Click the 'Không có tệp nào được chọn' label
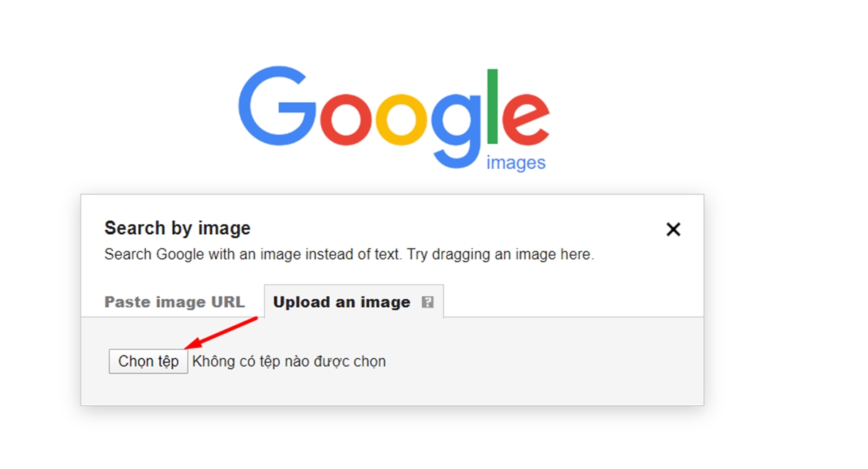Screen dimensions: 868x469 [289, 361]
